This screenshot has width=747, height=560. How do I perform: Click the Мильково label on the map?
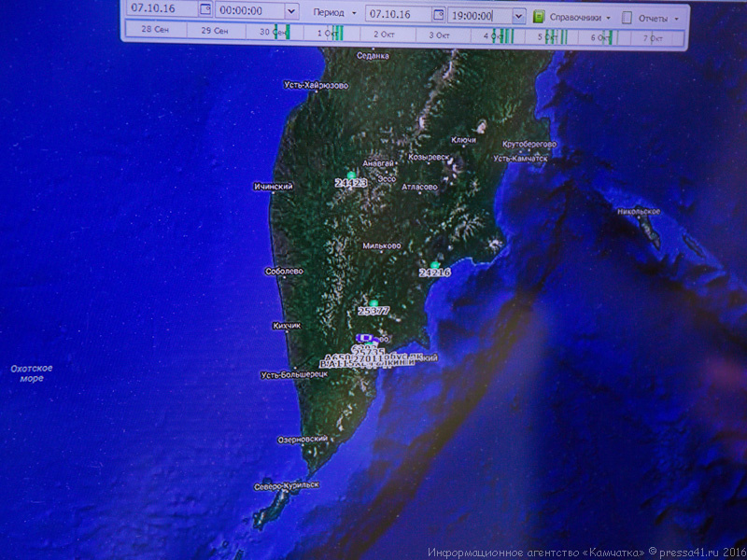(381, 246)
